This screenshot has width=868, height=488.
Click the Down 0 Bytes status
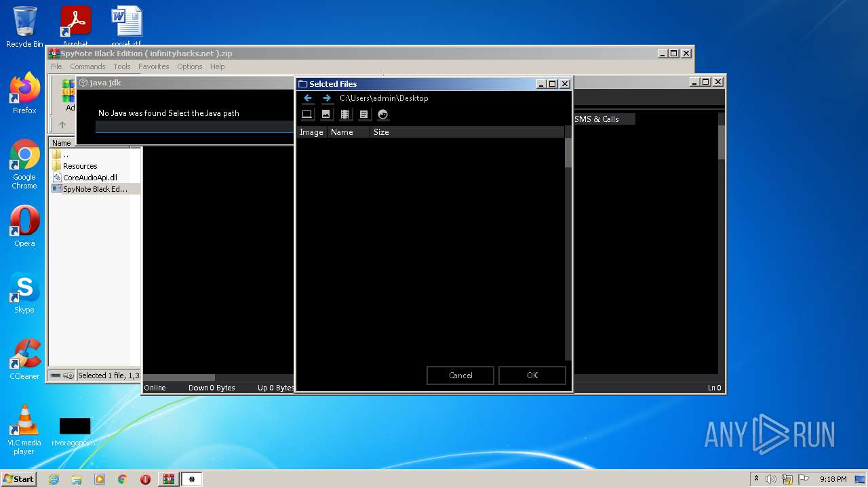pyautogui.click(x=212, y=388)
